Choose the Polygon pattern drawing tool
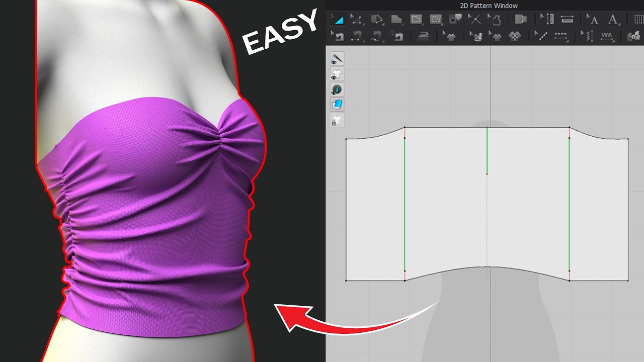 pyautogui.click(x=377, y=20)
